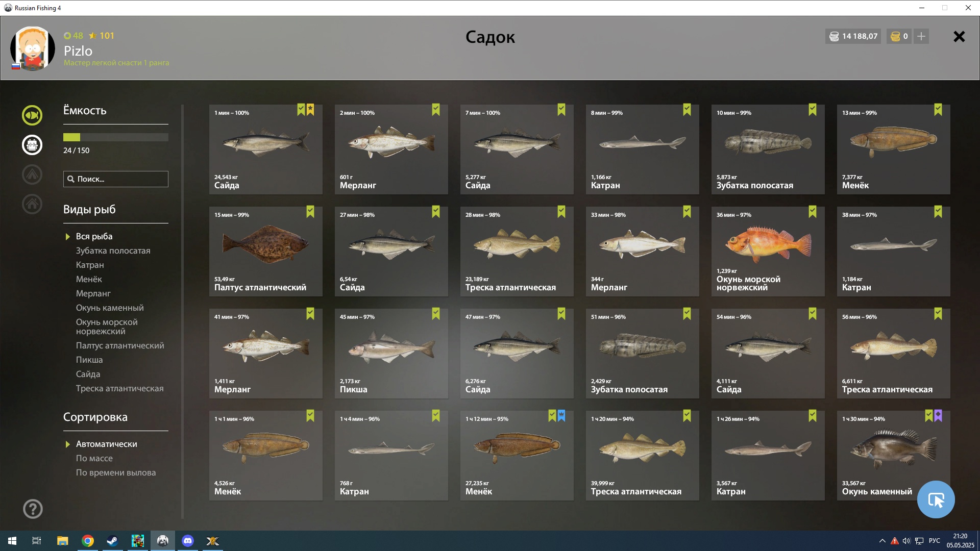This screenshot has width=980, height=551.
Task: Open the Палтус атлантический 53,49 кг card
Action: click(266, 252)
